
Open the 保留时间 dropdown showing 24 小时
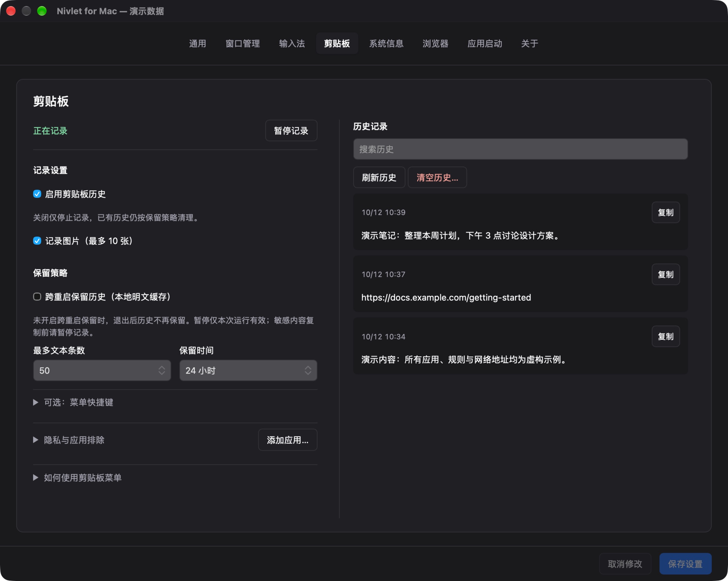tap(248, 371)
